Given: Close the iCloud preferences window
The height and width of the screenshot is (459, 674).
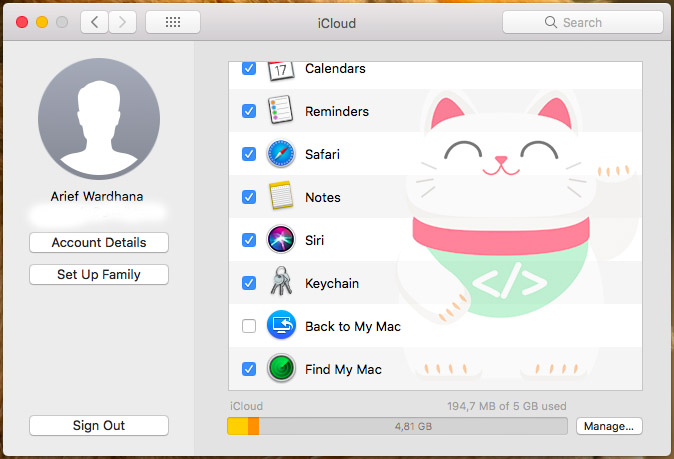Looking at the screenshot, I should 22,22.
